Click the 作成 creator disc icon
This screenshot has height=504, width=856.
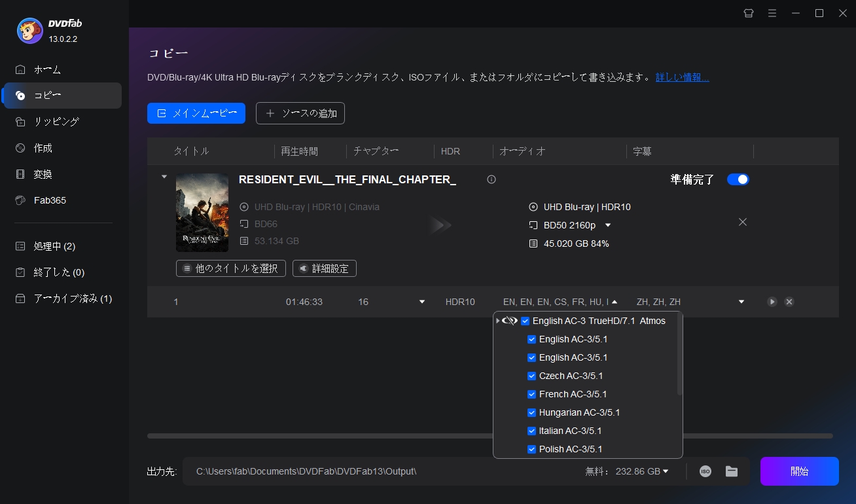pyautogui.click(x=20, y=148)
